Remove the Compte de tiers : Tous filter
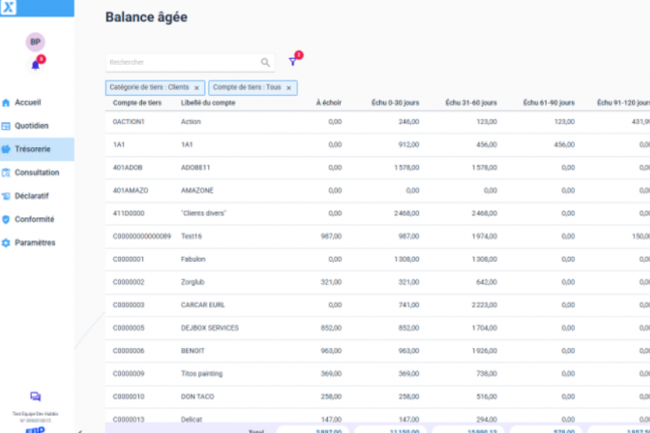The height and width of the screenshot is (433, 650). 289,88
